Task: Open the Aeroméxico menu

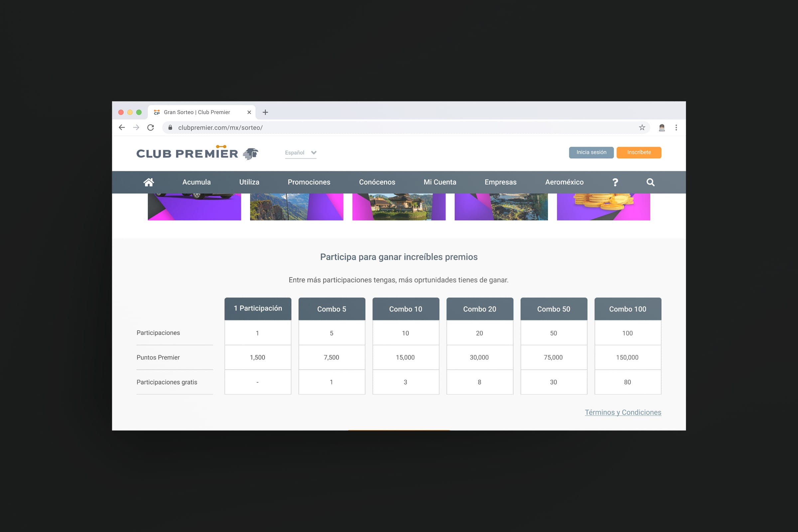Action: pos(564,182)
